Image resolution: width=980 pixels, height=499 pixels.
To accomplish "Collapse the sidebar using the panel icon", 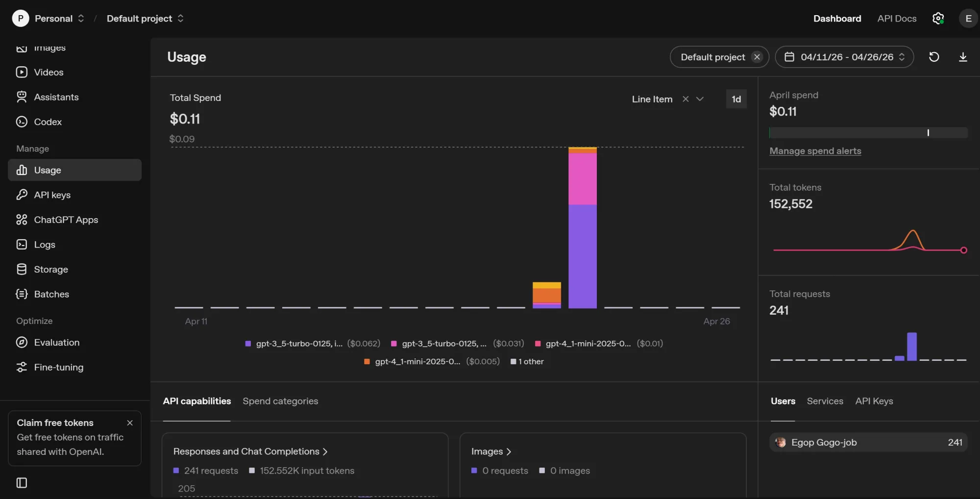I will 22,483.
